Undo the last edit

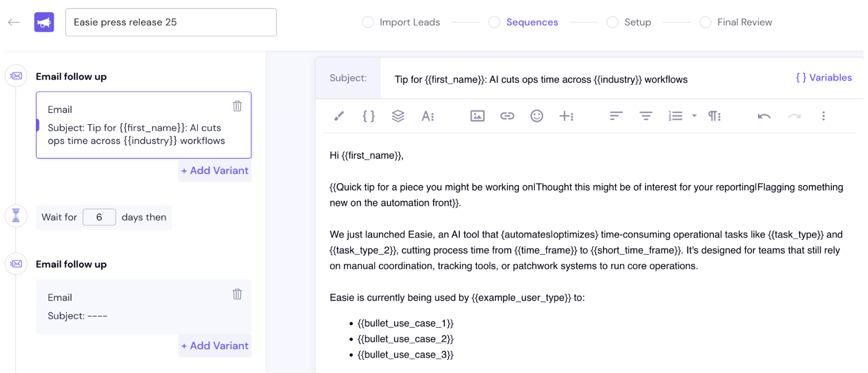[764, 116]
